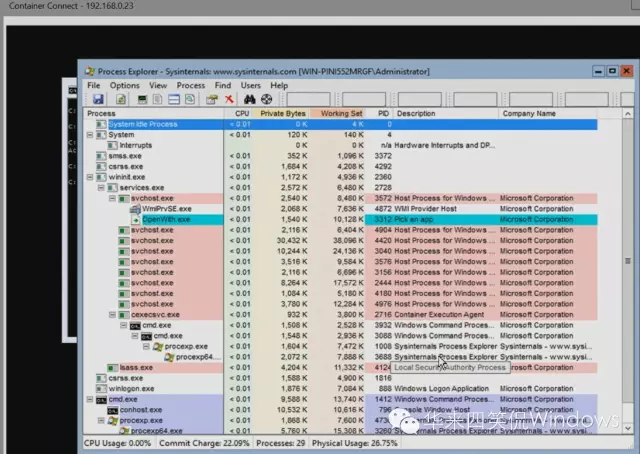Click 'CPU Usage: 0.00%' in status bar
640x454 pixels.
(118, 443)
